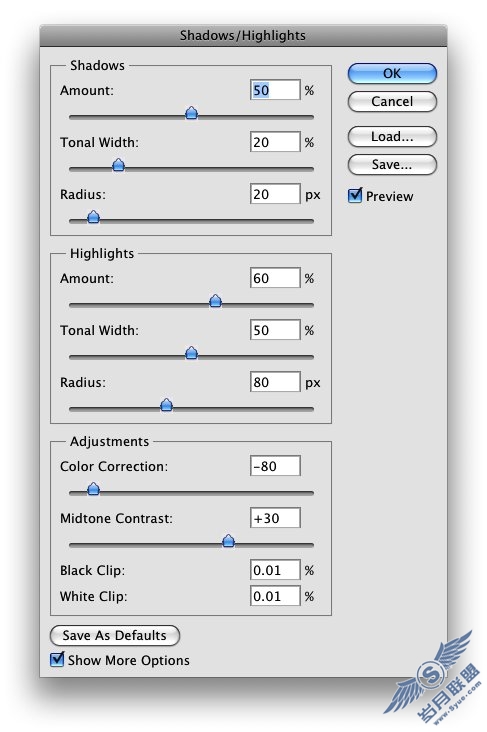Image resolution: width=487 pixels, height=732 pixels.
Task: Click Save As Defaults button
Action: pyautogui.click(x=114, y=635)
